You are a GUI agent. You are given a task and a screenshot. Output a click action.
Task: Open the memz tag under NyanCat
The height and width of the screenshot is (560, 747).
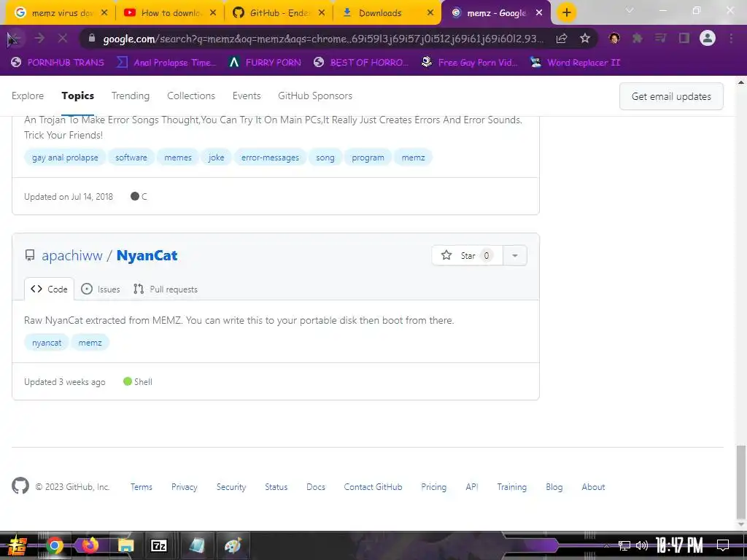[90, 343]
